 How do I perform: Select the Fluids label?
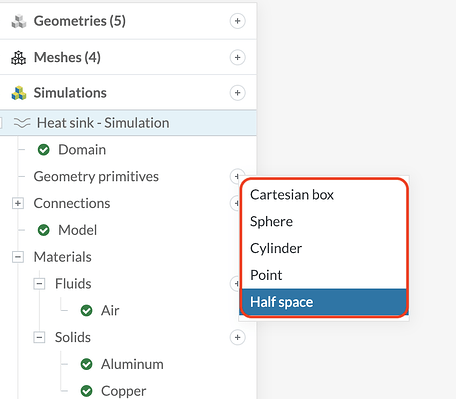(73, 284)
